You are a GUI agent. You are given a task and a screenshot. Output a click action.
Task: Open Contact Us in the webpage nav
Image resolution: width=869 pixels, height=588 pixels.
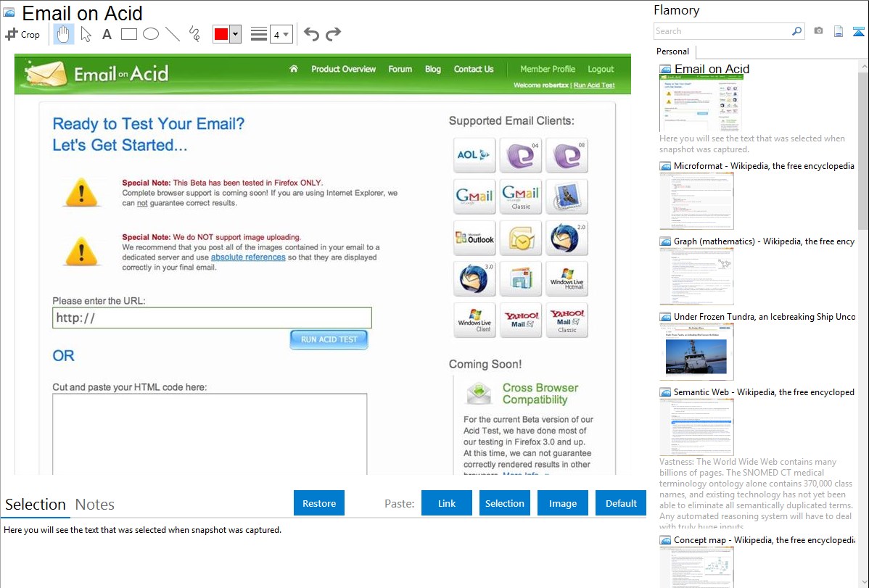pos(474,69)
